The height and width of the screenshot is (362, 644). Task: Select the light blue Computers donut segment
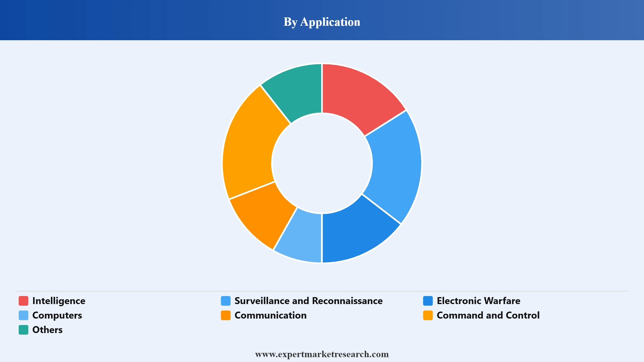coord(303,236)
